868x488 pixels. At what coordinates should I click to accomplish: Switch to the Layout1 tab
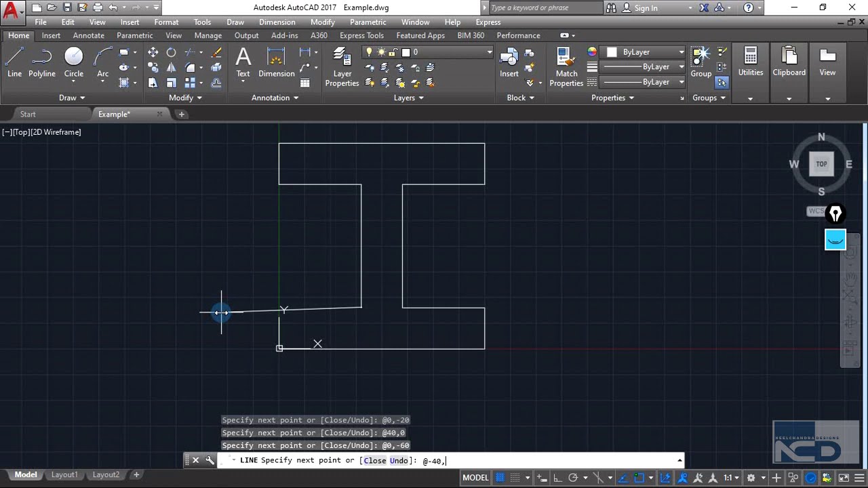(64, 474)
